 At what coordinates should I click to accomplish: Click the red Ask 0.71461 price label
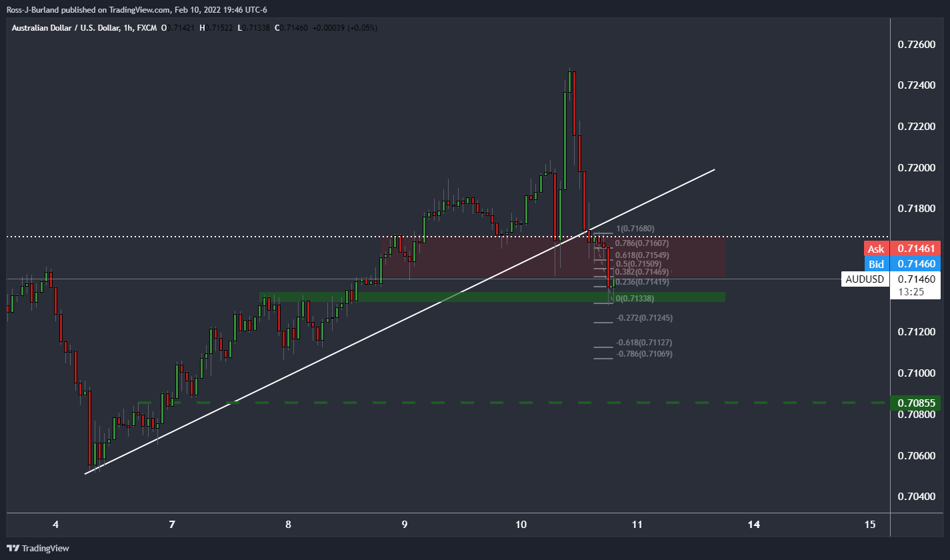pyautogui.click(x=902, y=249)
